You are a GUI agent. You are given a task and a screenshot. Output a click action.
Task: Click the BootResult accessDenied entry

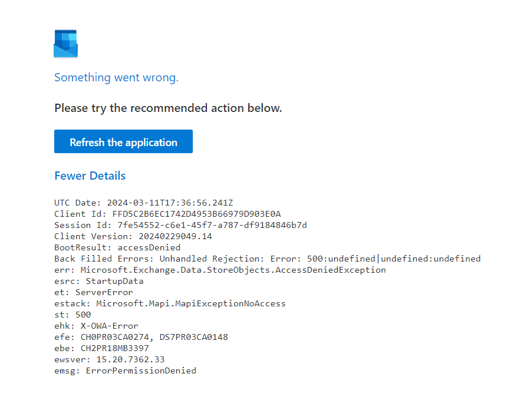[118, 247]
